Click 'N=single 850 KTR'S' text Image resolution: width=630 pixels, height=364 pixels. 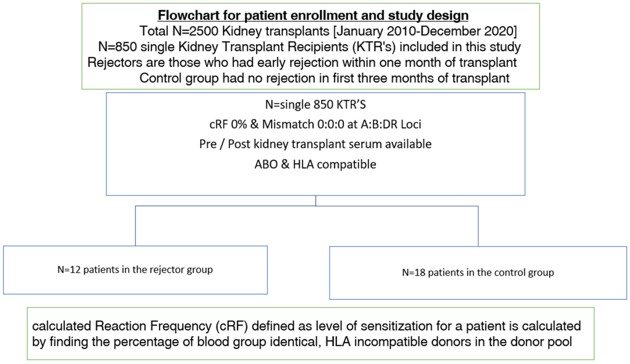[x=315, y=105]
